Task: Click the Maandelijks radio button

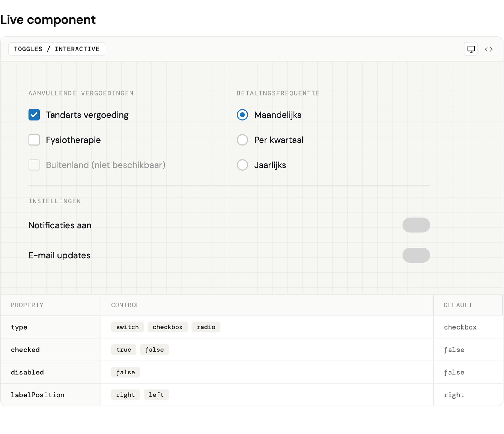Action: pos(242,115)
